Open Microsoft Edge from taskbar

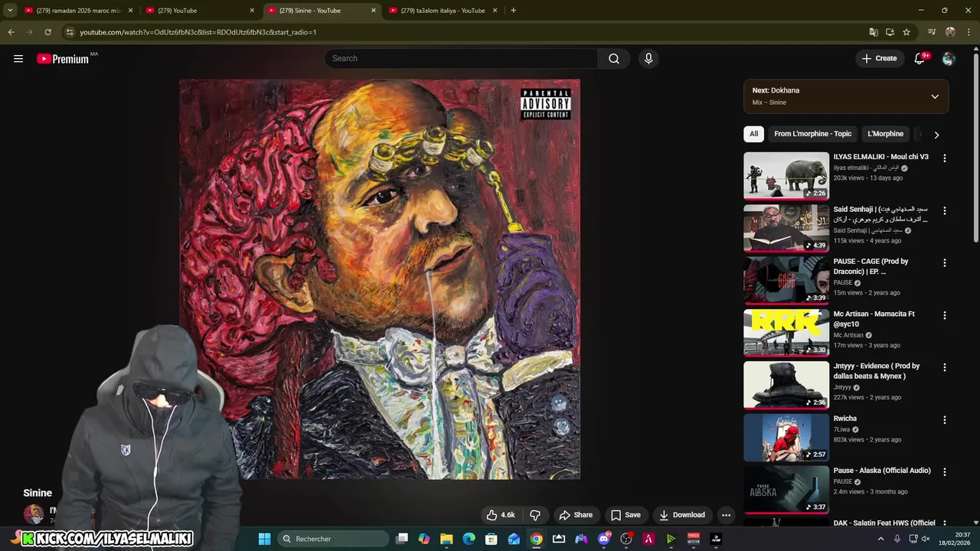click(469, 539)
